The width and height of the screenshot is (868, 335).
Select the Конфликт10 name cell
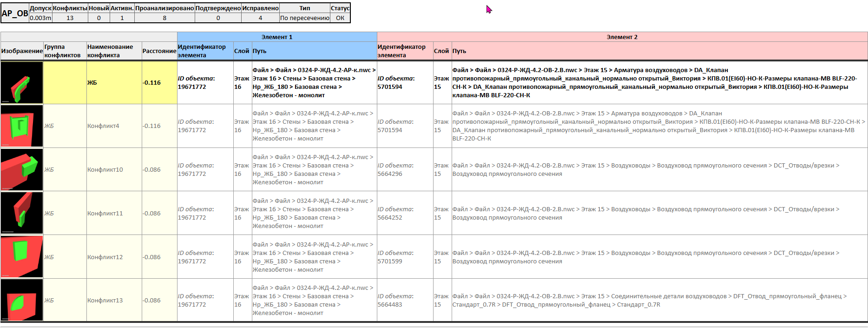click(x=114, y=169)
